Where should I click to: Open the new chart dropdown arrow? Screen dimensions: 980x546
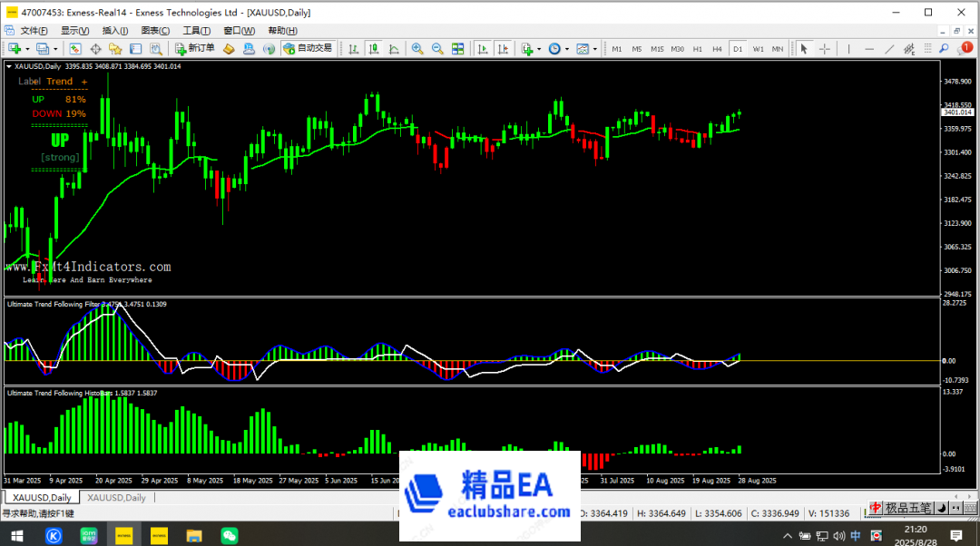27,48
